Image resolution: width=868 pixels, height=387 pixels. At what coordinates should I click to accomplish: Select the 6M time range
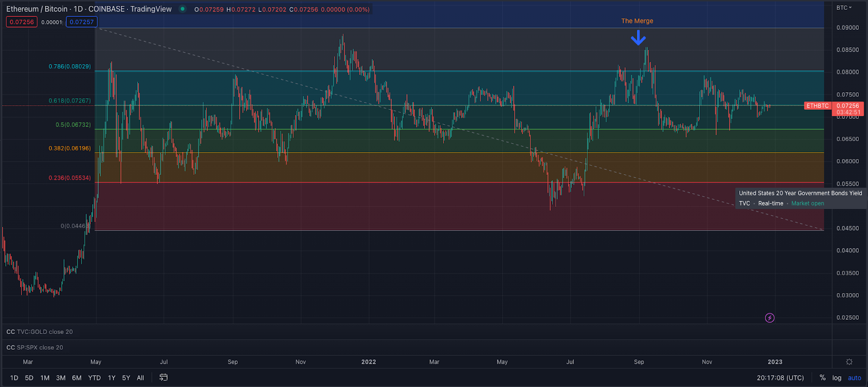click(x=76, y=378)
